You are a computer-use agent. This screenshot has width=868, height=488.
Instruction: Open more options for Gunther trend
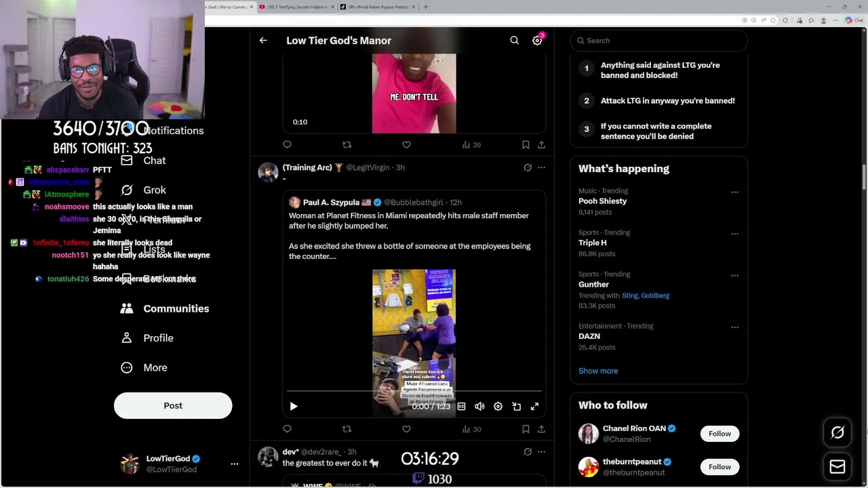pyautogui.click(x=734, y=276)
